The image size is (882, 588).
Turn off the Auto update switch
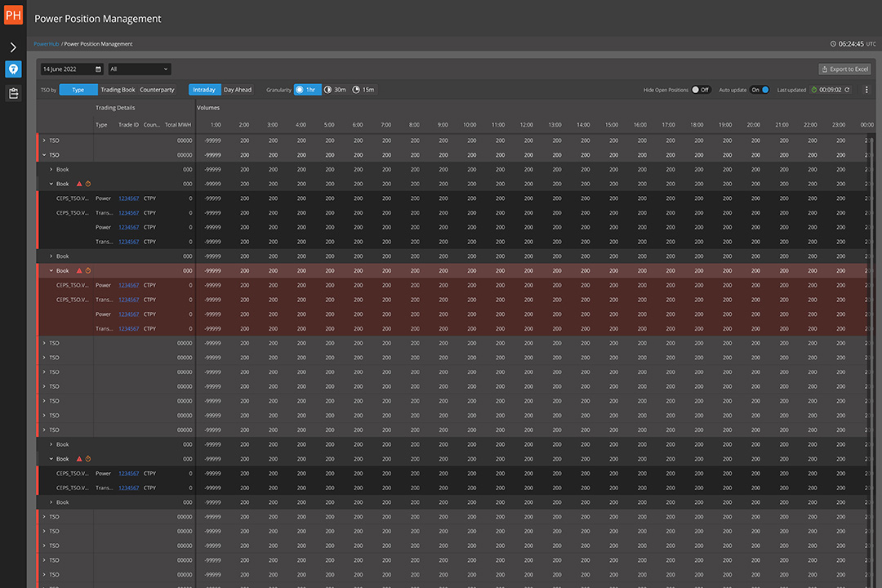point(759,90)
